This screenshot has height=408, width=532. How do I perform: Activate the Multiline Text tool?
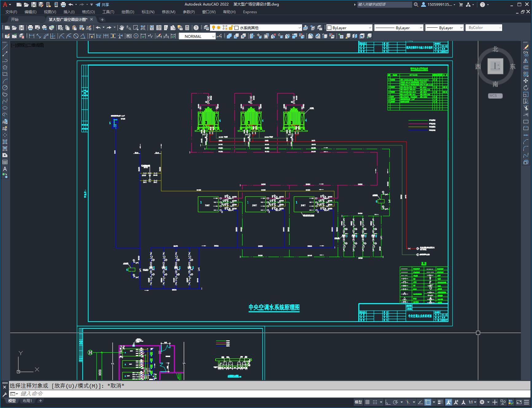pos(5,169)
